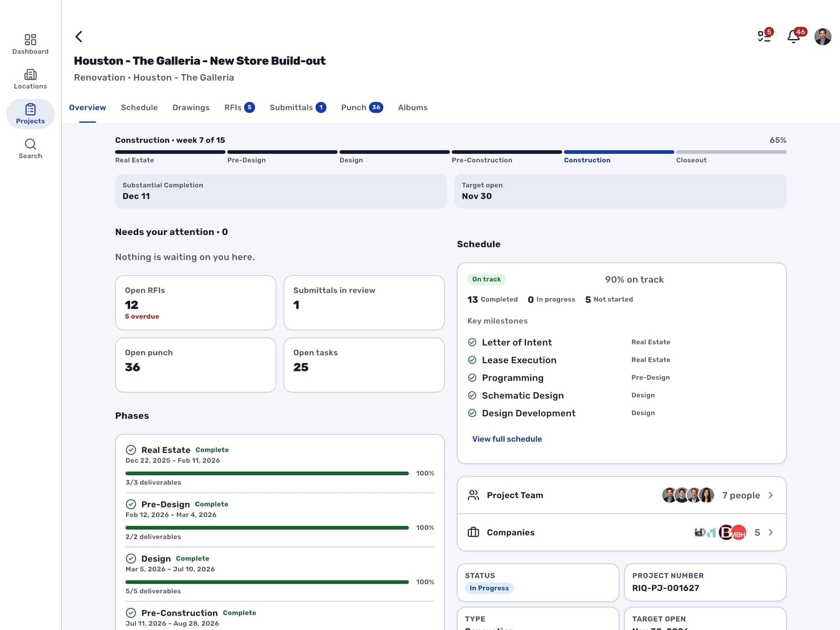Click the Pre-Construction phase complete checkmark
The height and width of the screenshot is (630, 840).
point(131,613)
